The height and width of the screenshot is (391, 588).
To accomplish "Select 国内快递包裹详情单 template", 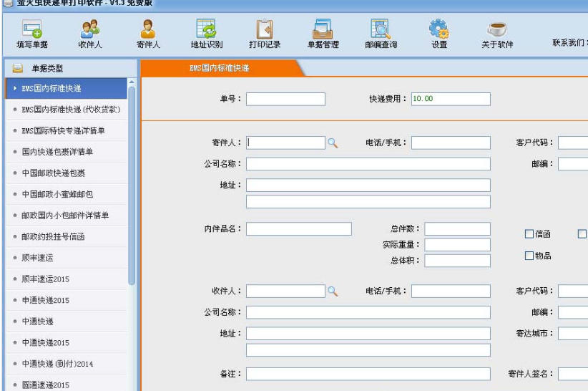I will [67, 152].
